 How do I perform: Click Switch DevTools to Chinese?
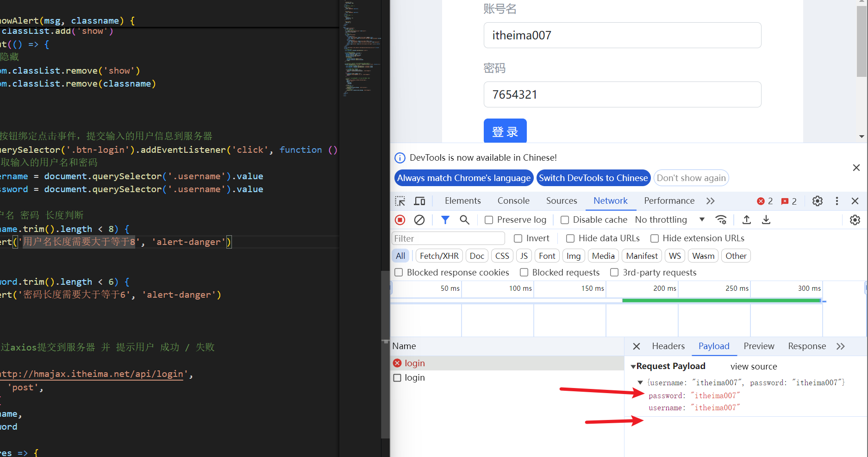593,178
